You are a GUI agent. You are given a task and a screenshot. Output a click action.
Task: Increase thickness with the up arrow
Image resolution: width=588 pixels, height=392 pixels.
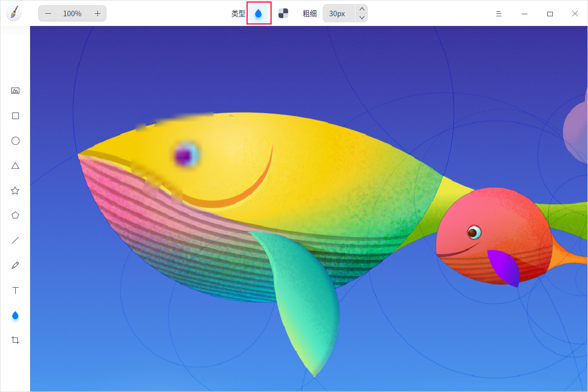[x=362, y=9]
